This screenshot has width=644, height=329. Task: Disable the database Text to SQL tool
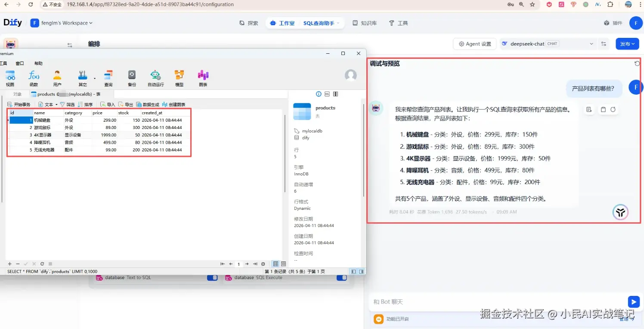(212, 278)
